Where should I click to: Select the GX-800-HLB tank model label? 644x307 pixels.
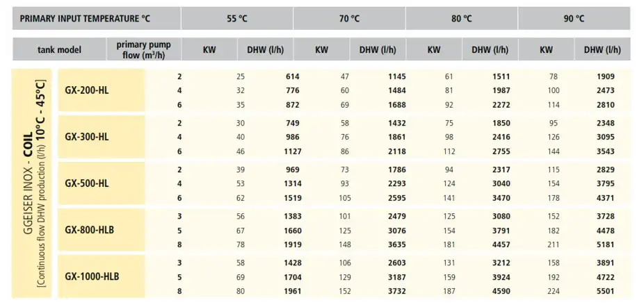(x=90, y=231)
